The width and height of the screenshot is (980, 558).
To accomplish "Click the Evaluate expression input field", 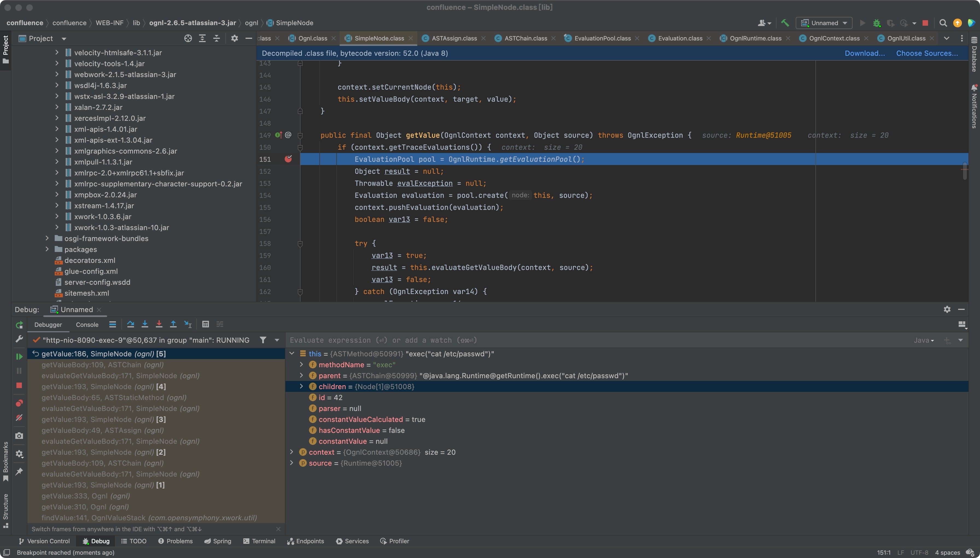I will 598,340.
